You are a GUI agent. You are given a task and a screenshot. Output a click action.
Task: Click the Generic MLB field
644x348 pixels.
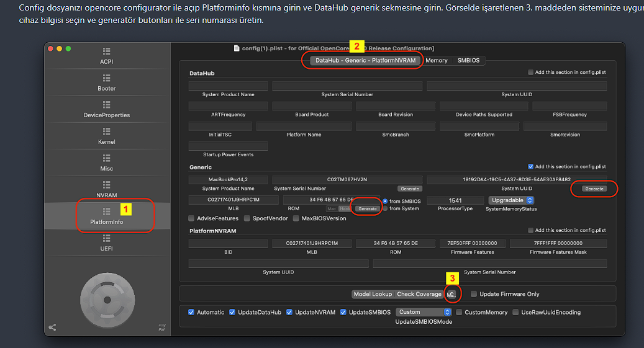[x=234, y=200]
